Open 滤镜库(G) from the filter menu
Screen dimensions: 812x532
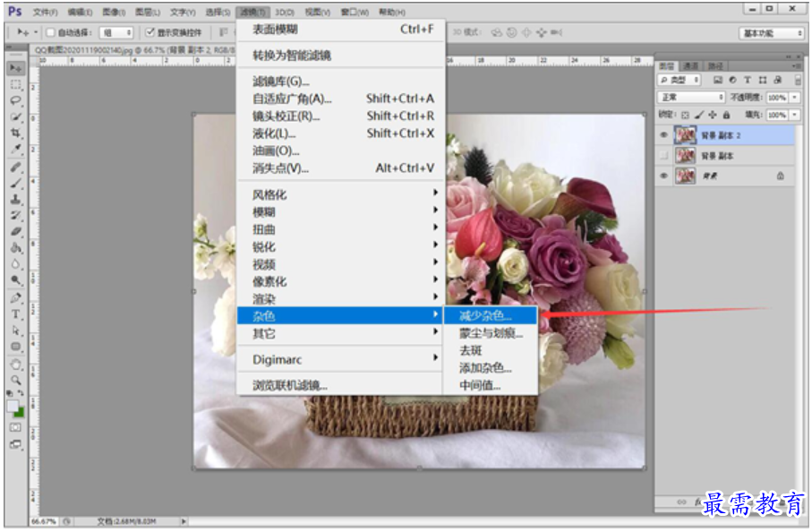pyautogui.click(x=341, y=82)
